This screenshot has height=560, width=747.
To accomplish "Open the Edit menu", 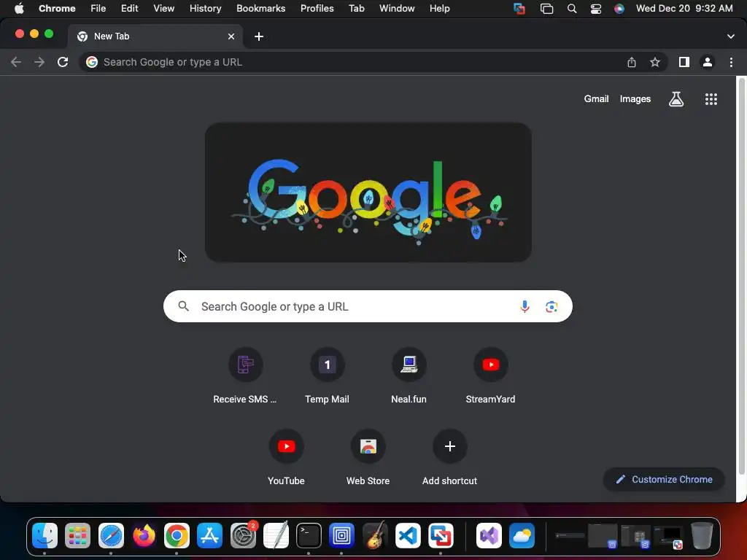I will [x=129, y=9].
